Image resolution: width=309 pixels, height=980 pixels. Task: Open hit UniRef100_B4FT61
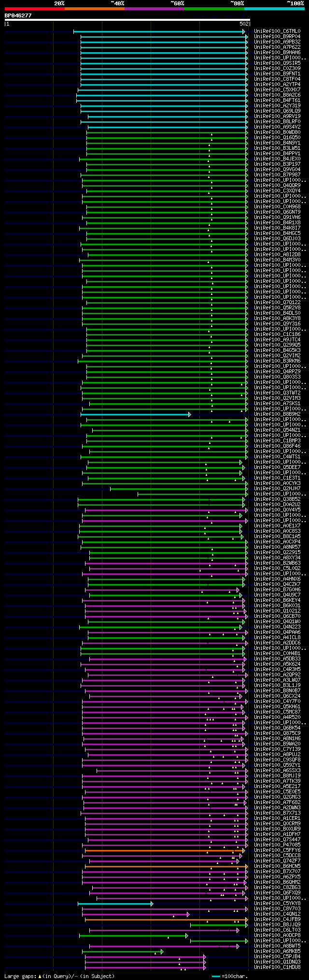click(277, 101)
